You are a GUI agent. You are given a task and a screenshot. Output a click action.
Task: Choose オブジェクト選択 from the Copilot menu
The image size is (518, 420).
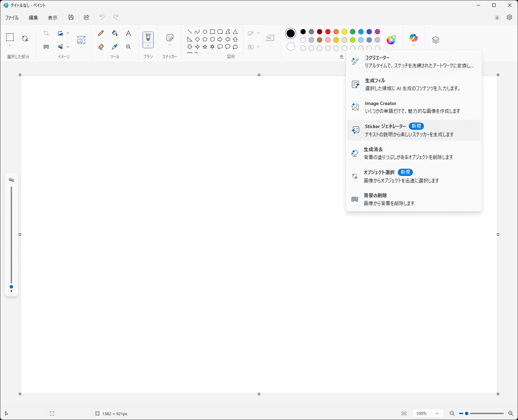[x=414, y=176]
